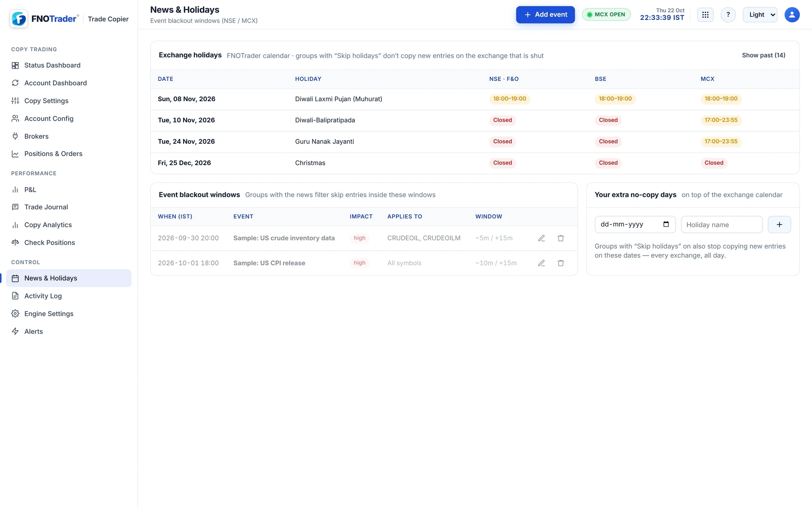Click the 2026-10-01 18:00 timestamp
Image resolution: width=812 pixels, height=508 pixels.
188,263
